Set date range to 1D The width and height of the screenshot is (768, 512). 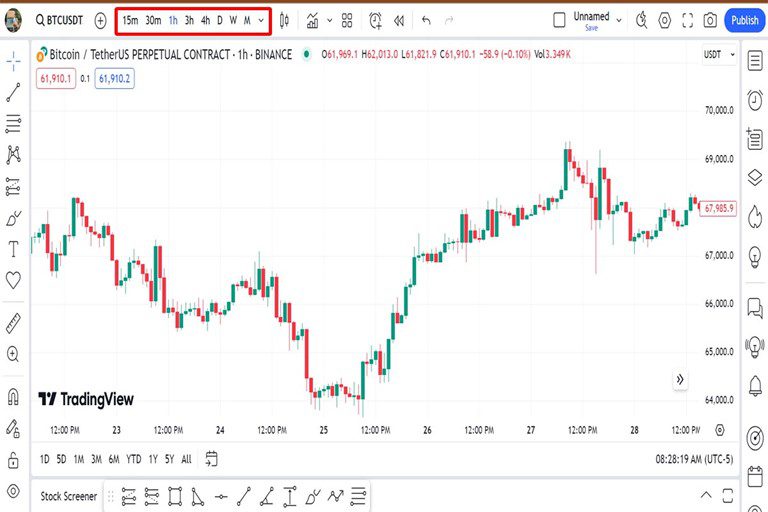pos(45,459)
